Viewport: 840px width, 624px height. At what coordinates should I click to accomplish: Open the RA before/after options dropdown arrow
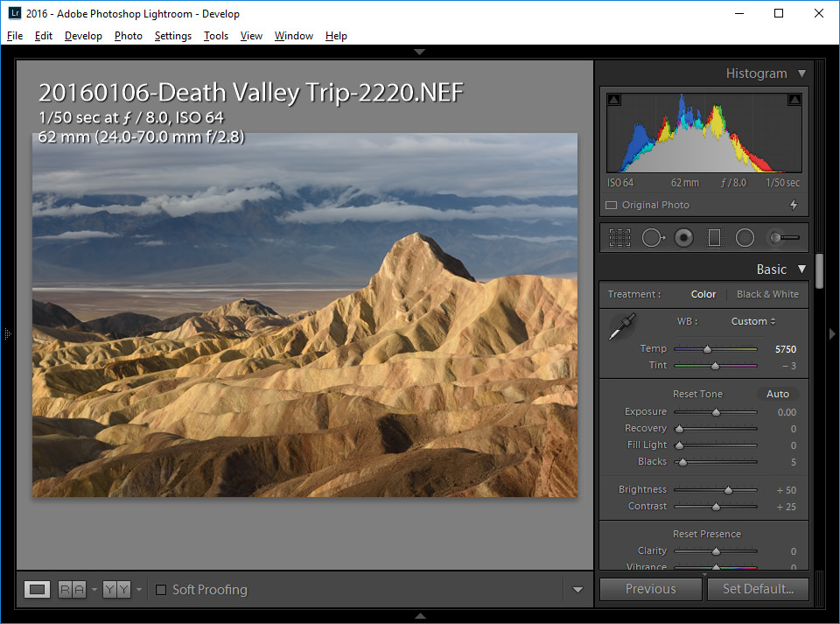tap(94, 590)
